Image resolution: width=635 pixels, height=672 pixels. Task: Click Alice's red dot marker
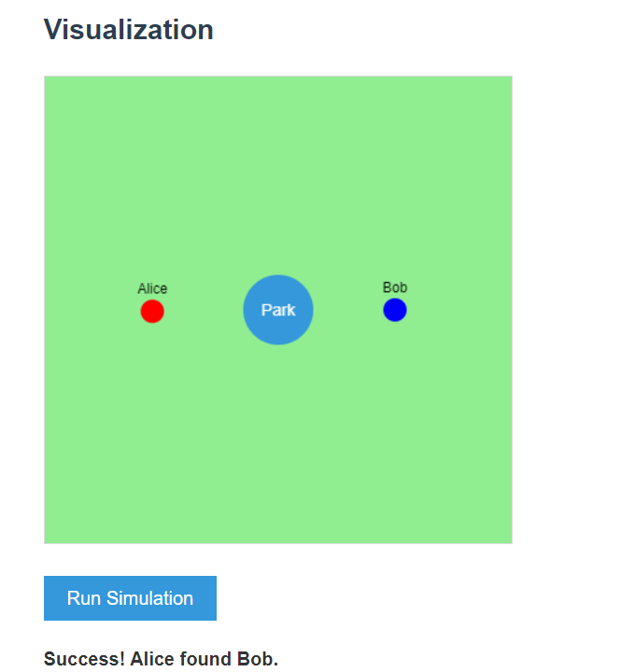pyautogui.click(x=152, y=312)
